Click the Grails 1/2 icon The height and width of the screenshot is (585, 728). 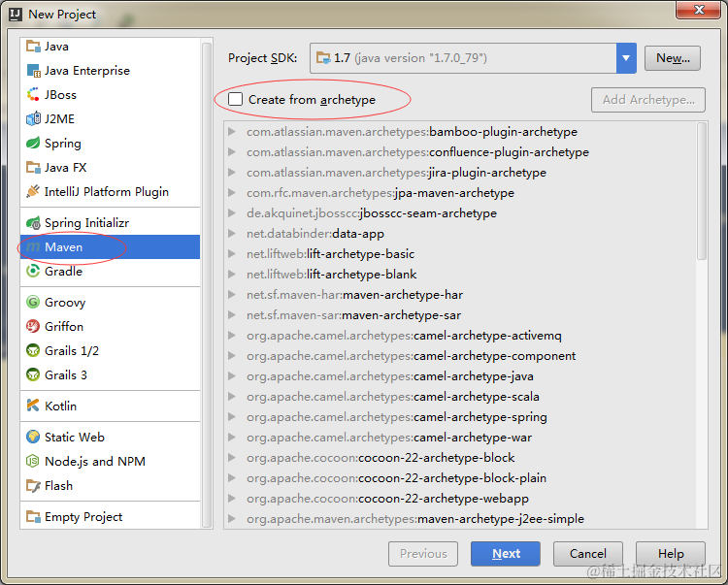tap(33, 350)
